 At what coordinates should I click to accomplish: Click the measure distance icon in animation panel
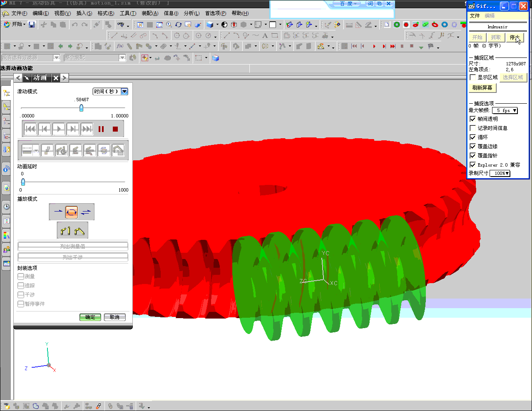(27, 150)
